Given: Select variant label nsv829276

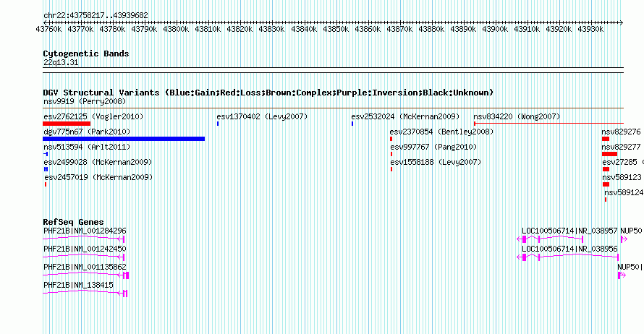Looking at the screenshot, I should (x=621, y=132).
